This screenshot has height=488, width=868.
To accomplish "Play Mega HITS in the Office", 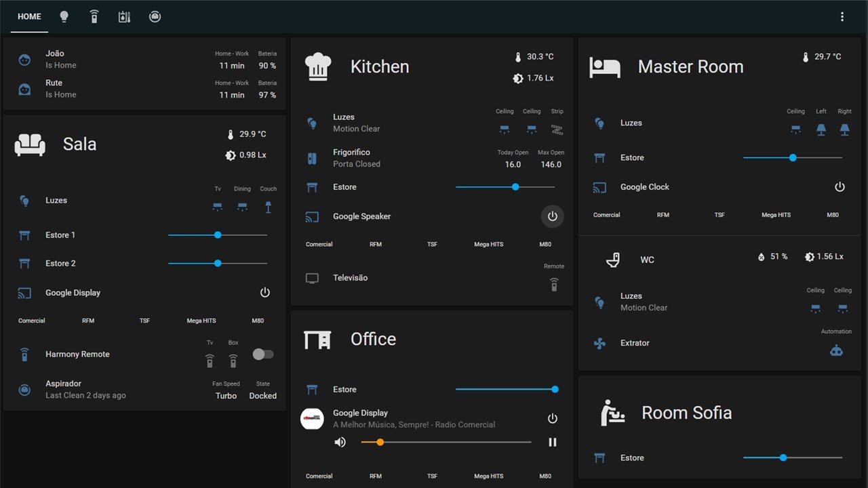I will 489,476.
